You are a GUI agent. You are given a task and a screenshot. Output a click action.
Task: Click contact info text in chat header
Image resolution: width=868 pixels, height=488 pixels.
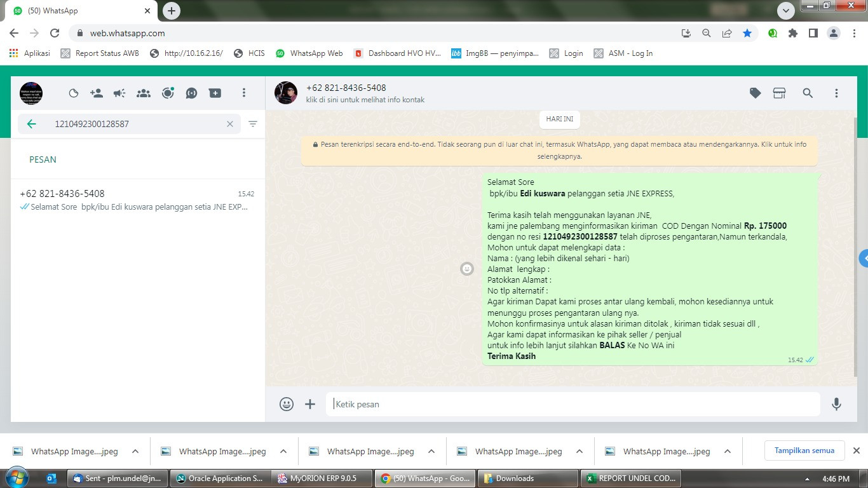[365, 100]
